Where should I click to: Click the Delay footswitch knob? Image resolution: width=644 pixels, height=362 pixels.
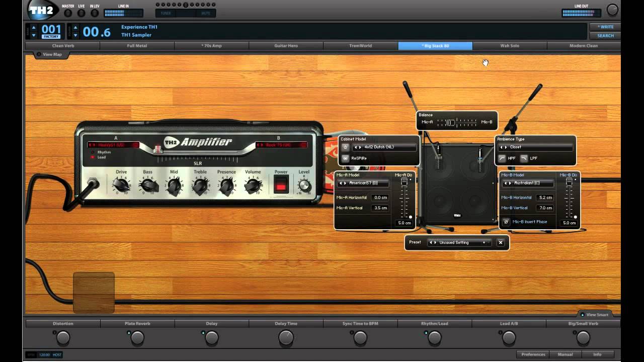coord(212,338)
